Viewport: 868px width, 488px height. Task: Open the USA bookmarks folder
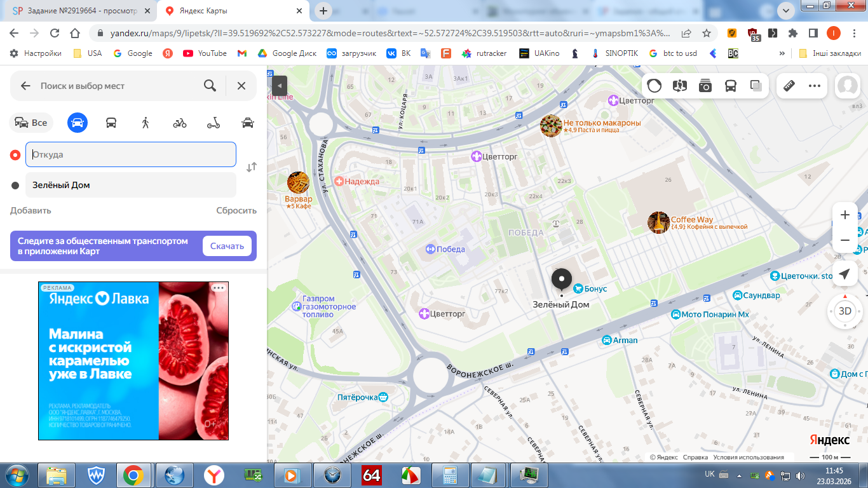coord(88,53)
